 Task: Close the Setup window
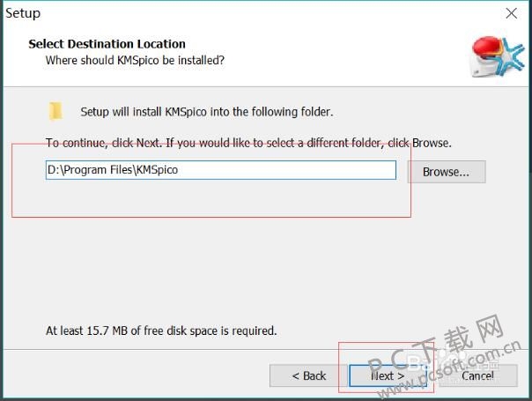click(512, 13)
